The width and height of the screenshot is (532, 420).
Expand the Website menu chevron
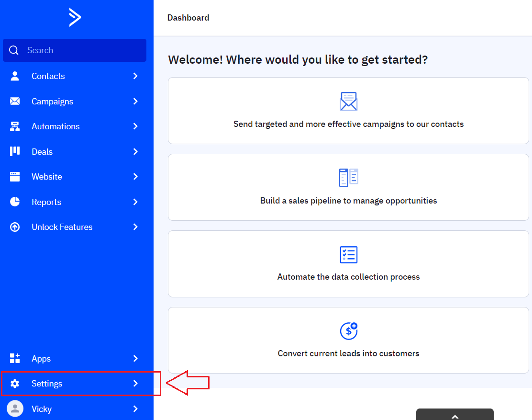[135, 177]
